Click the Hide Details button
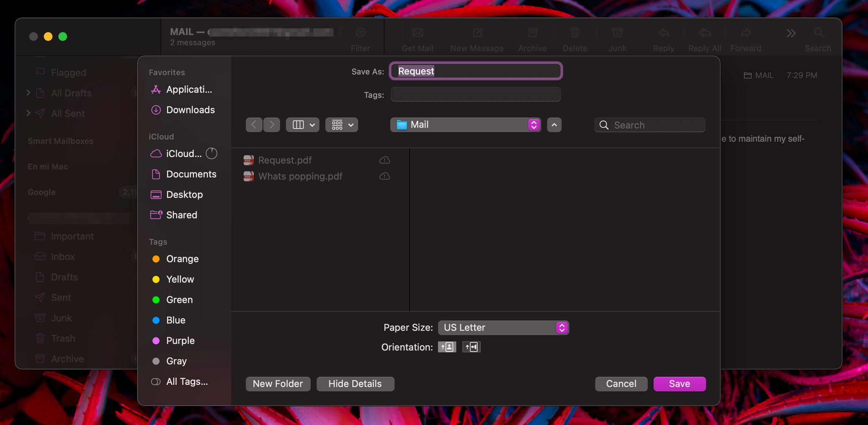868x425 pixels. [355, 384]
